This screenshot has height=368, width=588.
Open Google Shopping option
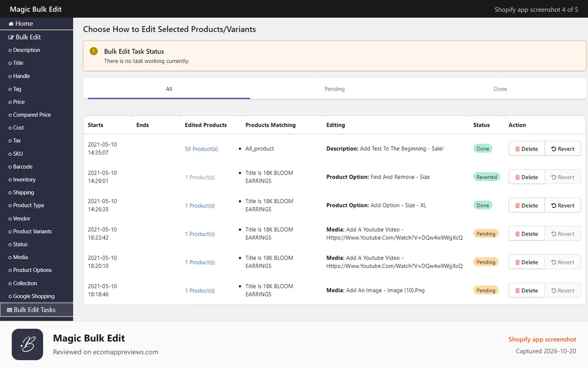[x=31, y=296]
